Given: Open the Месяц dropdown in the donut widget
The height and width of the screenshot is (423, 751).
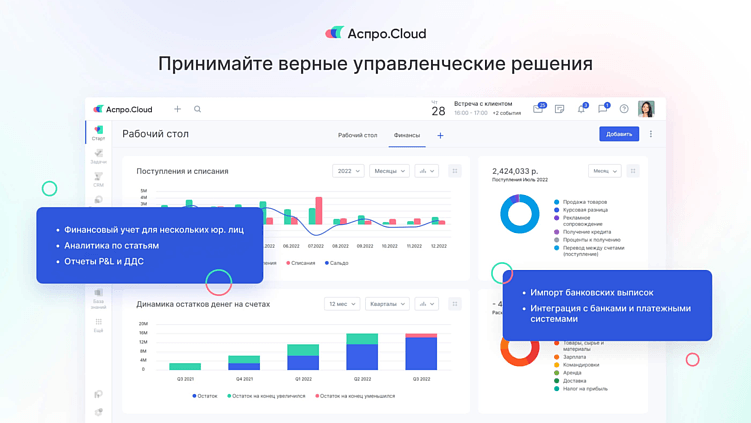Looking at the screenshot, I should click(604, 171).
